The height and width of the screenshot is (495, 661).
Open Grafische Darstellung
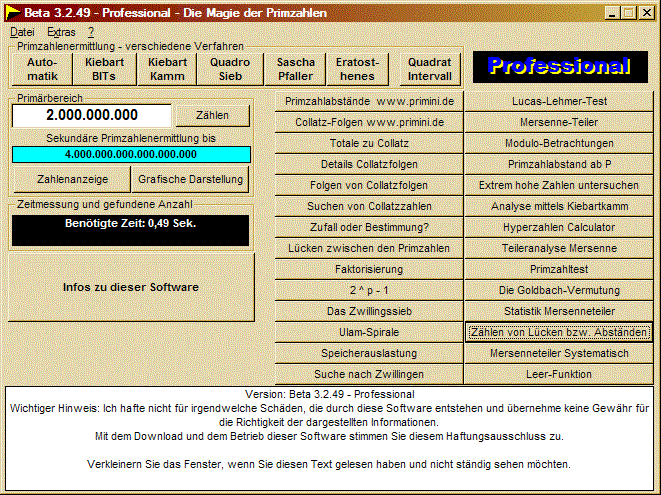point(191,179)
